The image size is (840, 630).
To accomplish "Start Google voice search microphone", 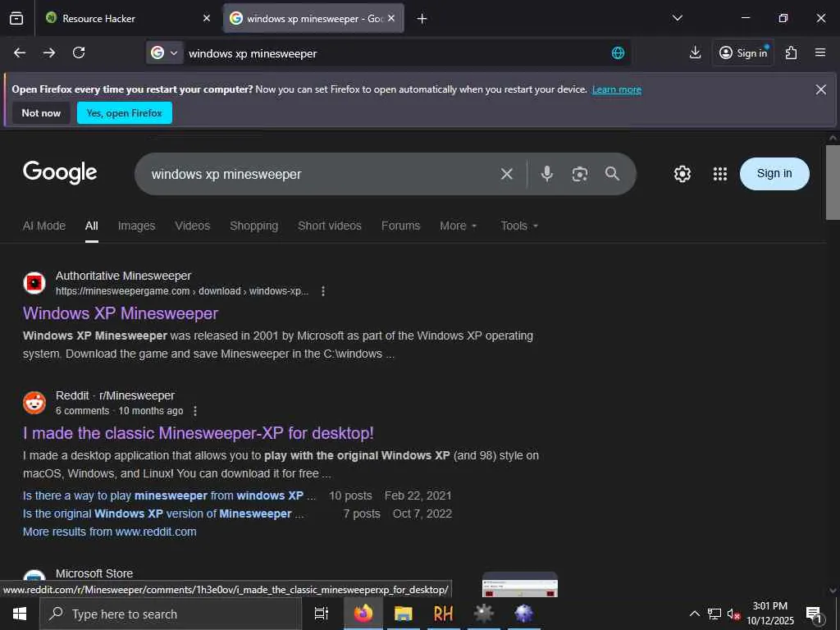I will (547, 174).
